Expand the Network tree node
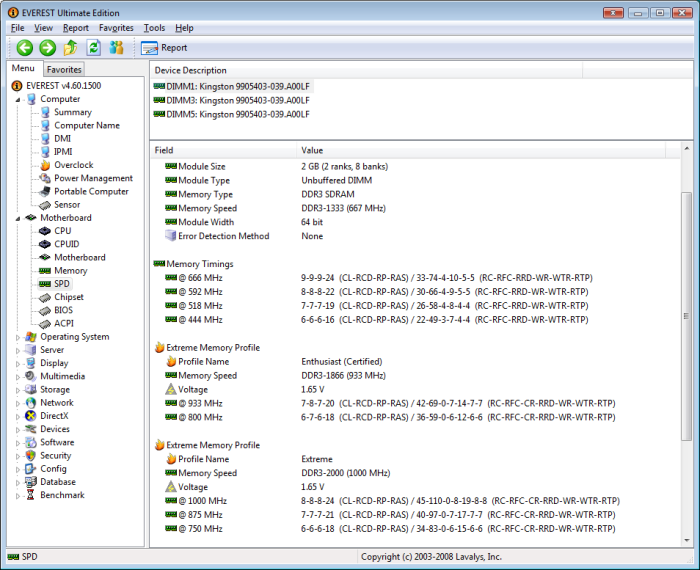Screen dimensions: 700x570 [18, 403]
